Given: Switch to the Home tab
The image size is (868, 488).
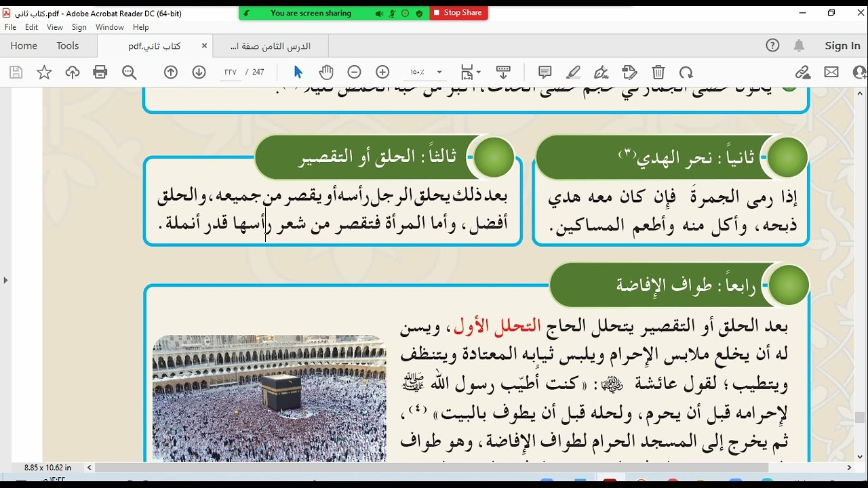Looking at the screenshot, I should (24, 45).
